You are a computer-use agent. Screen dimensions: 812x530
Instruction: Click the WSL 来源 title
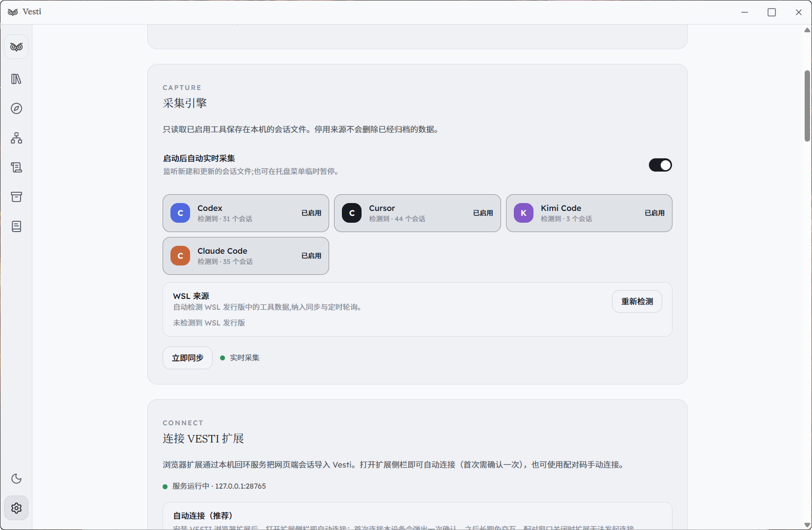pyautogui.click(x=191, y=296)
